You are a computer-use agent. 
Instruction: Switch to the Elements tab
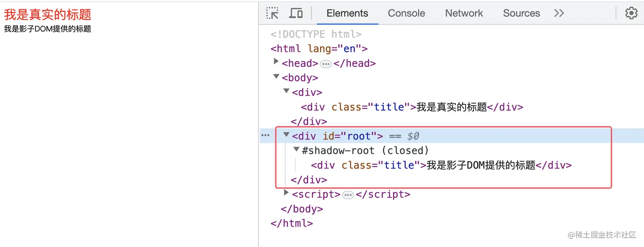coord(347,13)
